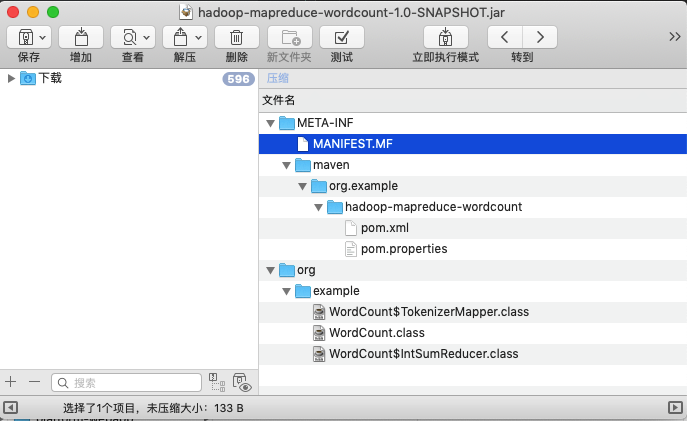Click the WordCount$TokenizerMapper.class Java icon

click(319, 312)
